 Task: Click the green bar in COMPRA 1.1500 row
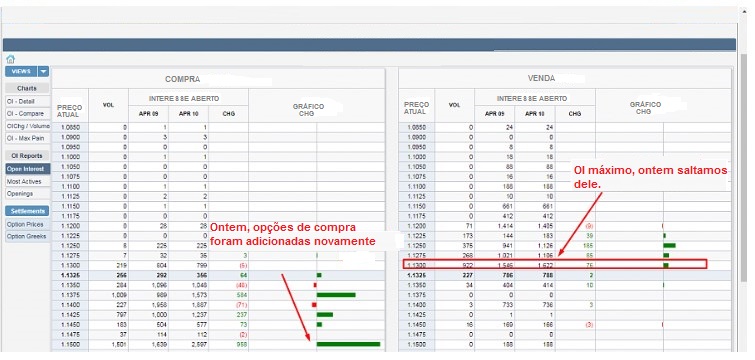(x=348, y=344)
